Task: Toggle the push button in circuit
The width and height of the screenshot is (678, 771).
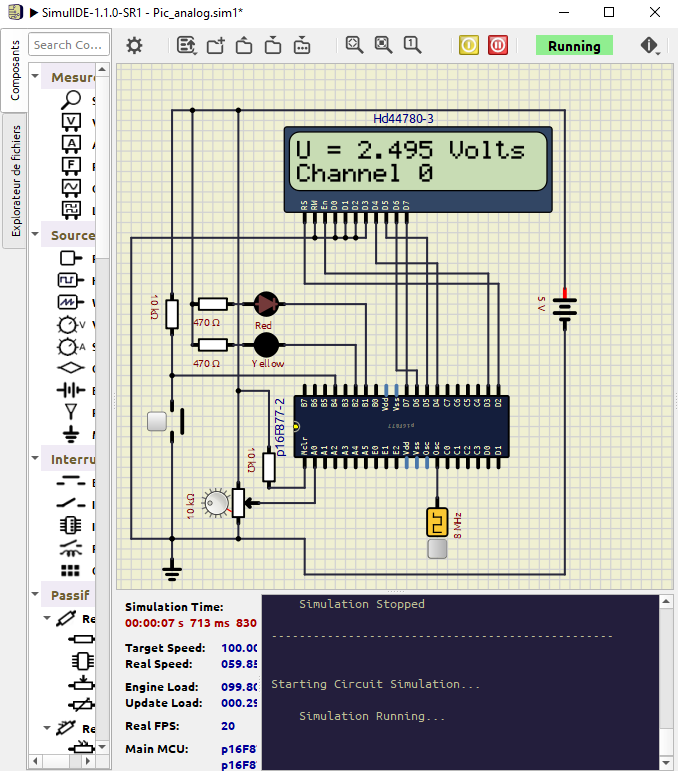Action: coord(157,421)
